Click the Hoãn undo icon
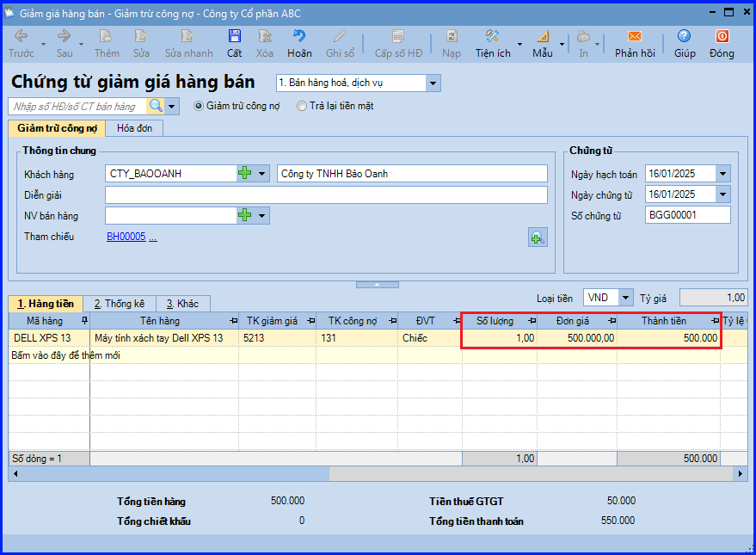 (x=299, y=37)
